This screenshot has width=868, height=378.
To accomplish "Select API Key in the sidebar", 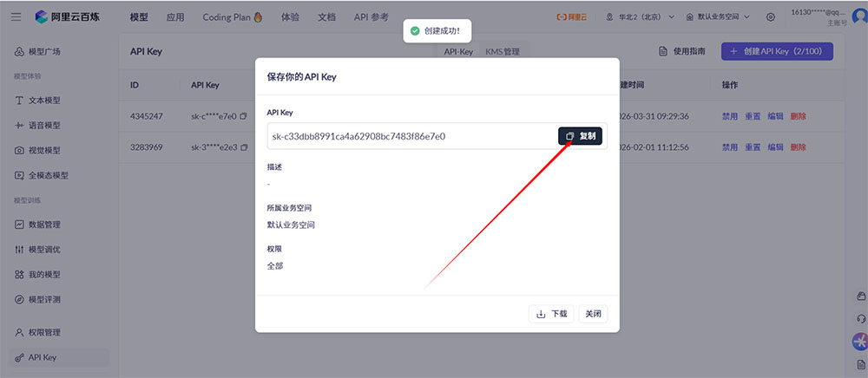I will [x=59, y=357].
